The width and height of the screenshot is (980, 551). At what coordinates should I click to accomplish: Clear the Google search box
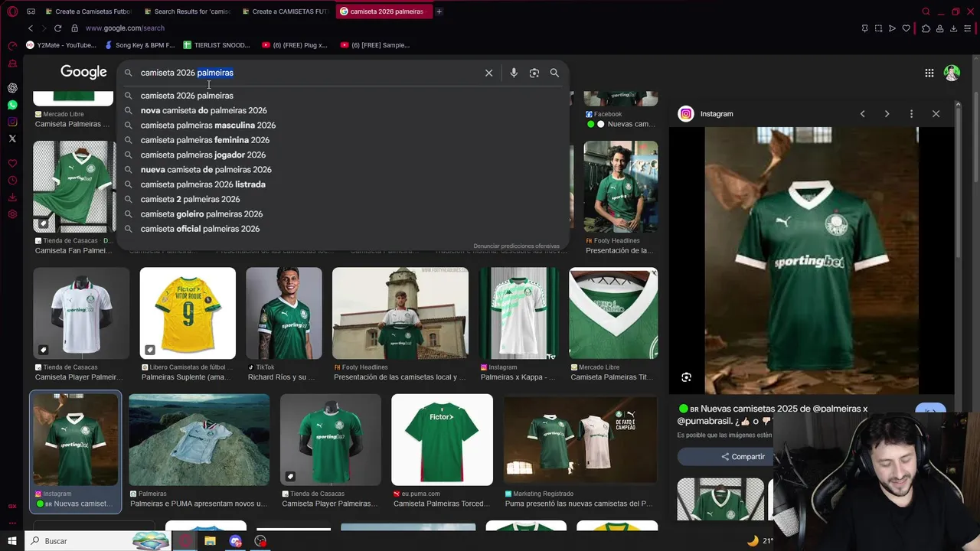[x=488, y=73]
